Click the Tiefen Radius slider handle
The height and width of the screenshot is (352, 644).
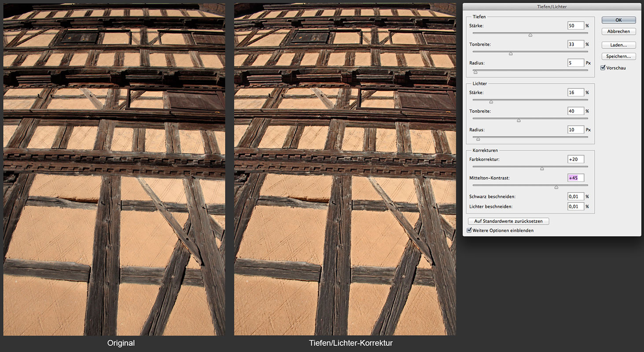click(475, 72)
